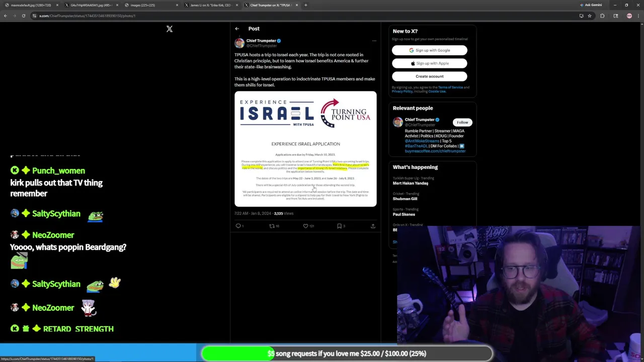Open the Shubman Gill trend
This screenshot has width=644, height=362.
pos(405,199)
